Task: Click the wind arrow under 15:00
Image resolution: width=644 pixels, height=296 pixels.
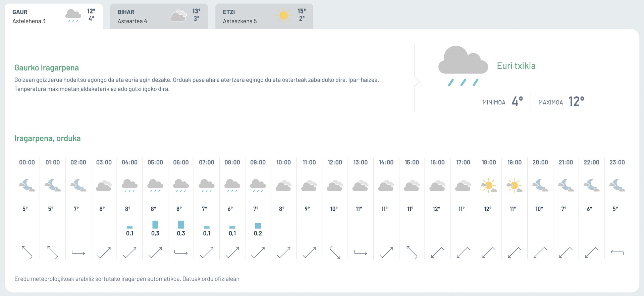Action: click(412, 252)
